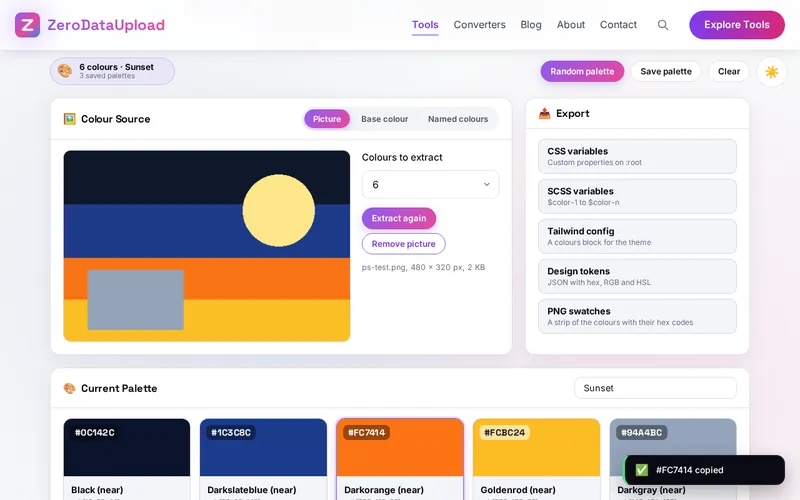Viewport: 800px width, 500px height.
Task: Open the Tools navigation item
Action: pyautogui.click(x=425, y=25)
